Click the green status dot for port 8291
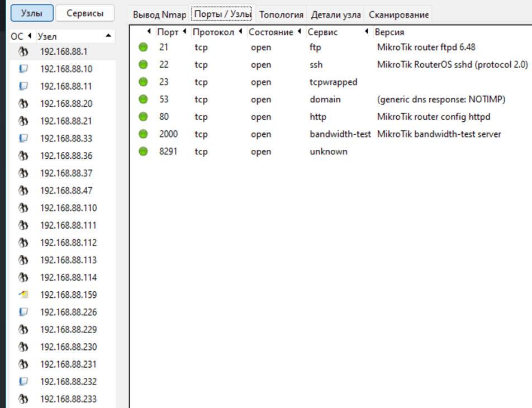The image size is (532, 408). [x=144, y=151]
